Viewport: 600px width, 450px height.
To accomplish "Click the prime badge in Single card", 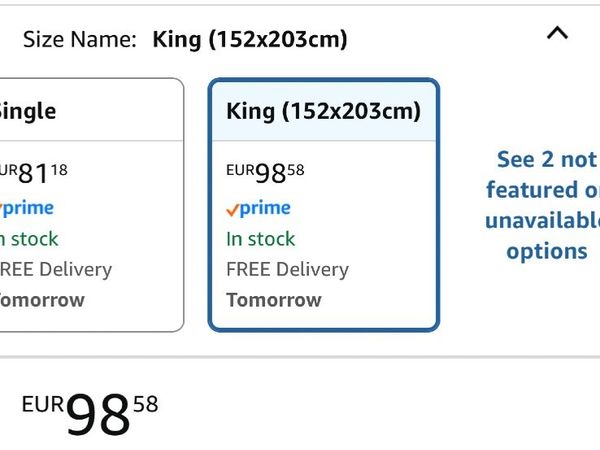I will [27, 209].
